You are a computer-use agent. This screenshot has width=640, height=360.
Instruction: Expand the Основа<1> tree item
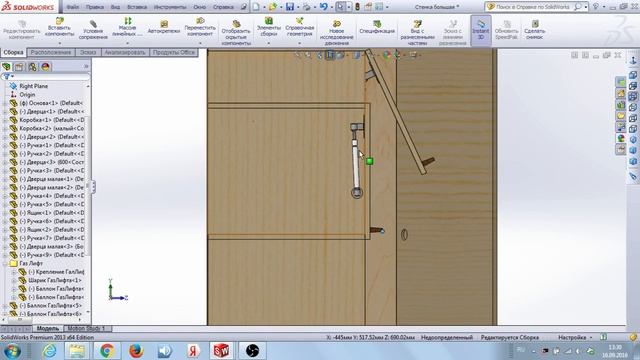(x=4, y=103)
